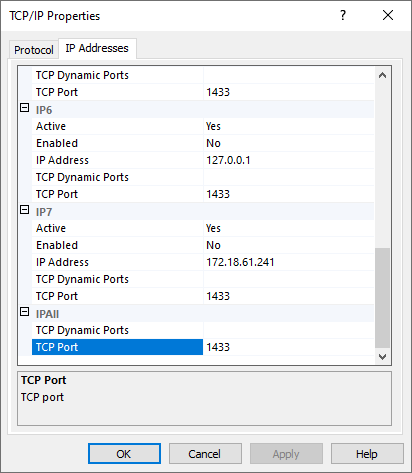Close the TCP/IP Properties dialog

[x=388, y=15]
